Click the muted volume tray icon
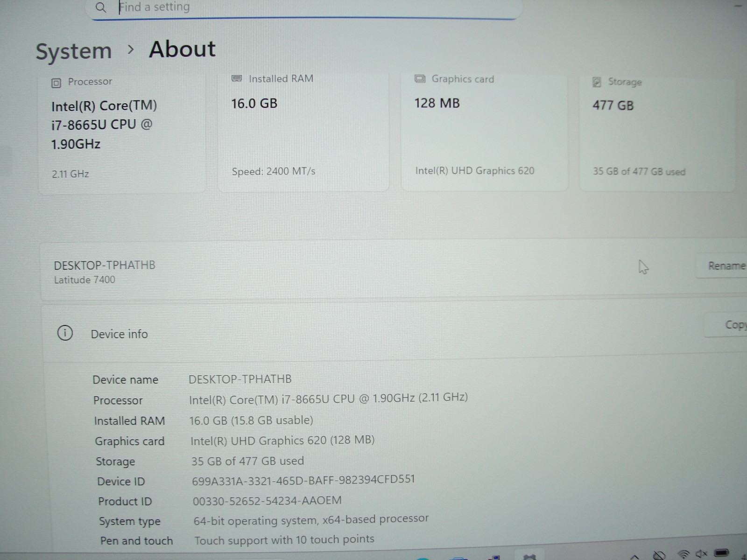The width and height of the screenshot is (747, 560). (x=701, y=554)
